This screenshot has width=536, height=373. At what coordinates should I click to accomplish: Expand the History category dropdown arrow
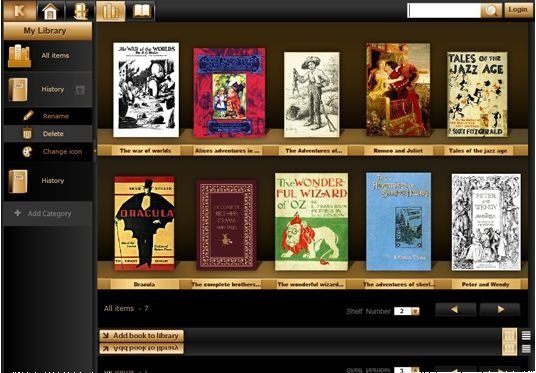[x=80, y=90]
